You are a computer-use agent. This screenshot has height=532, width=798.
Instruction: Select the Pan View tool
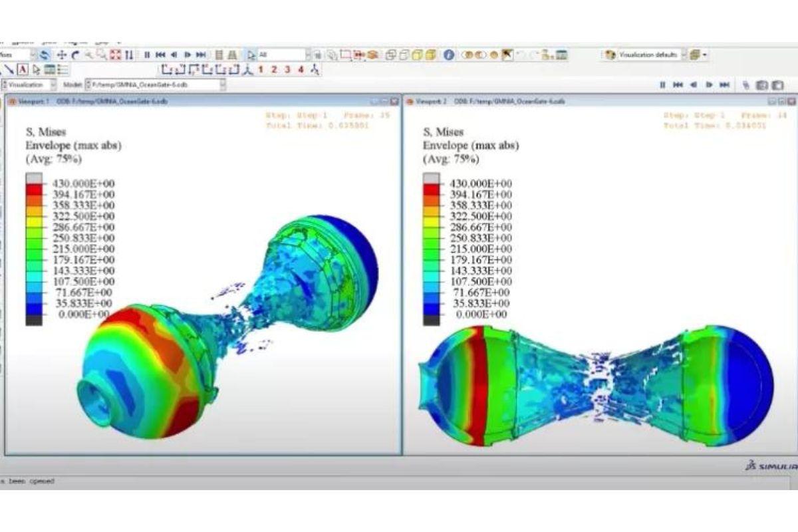62,55
